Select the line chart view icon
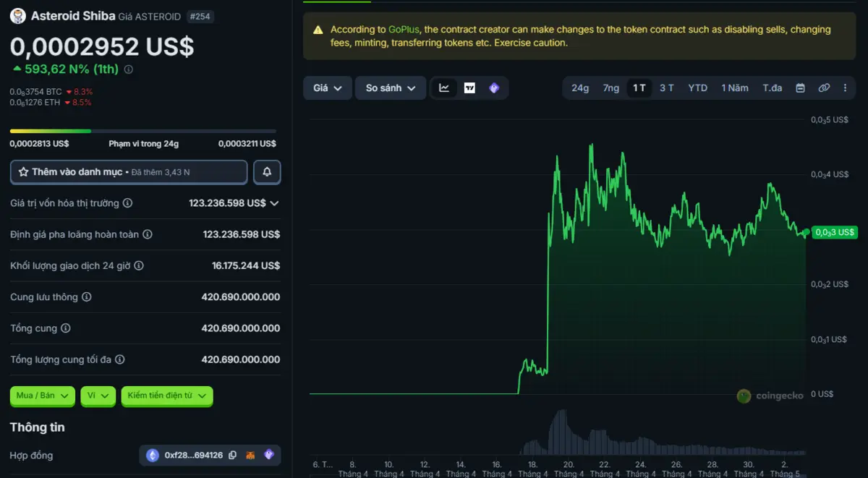The height and width of the screenshot is (478, 868). coord(444,88)
